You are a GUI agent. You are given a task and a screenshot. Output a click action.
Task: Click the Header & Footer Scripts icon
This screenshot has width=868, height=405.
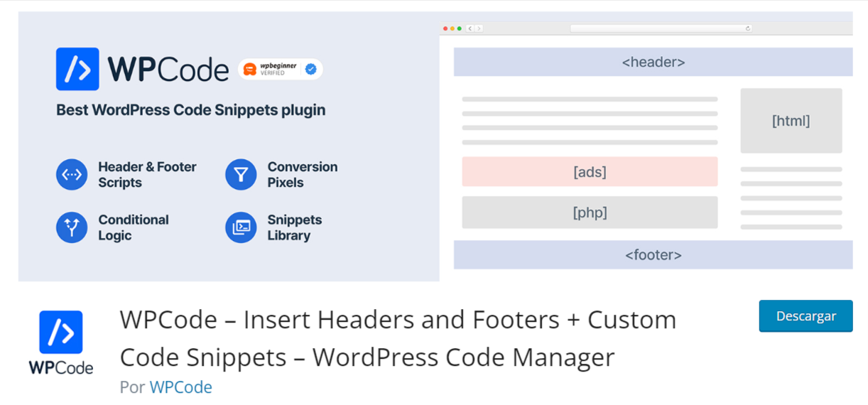[x=72, y=175]
